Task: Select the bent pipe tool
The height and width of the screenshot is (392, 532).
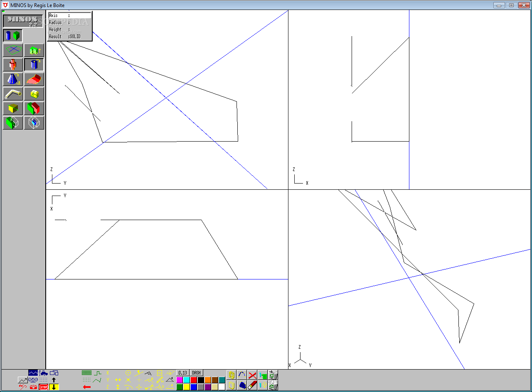Action: [x=13, y=94]
